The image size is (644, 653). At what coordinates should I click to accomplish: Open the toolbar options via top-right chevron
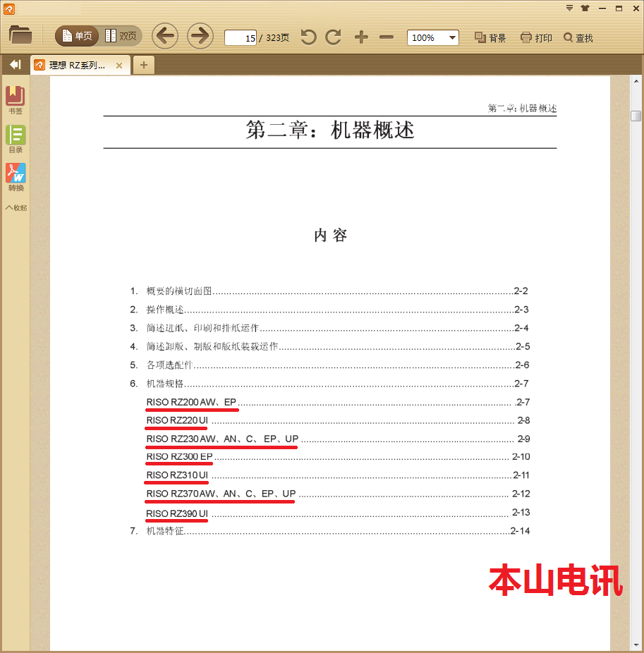[569, 9]
